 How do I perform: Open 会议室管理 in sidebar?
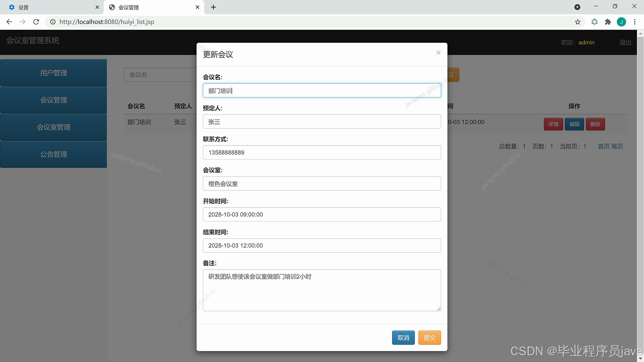coord(54,127)
